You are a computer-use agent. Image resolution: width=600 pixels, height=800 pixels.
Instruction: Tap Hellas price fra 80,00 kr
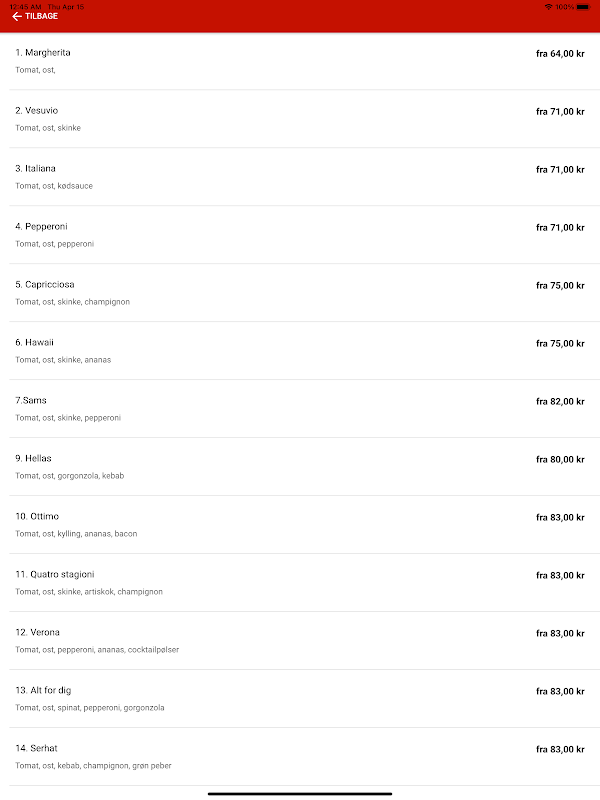pyautogui.click(x=560, y=460)
